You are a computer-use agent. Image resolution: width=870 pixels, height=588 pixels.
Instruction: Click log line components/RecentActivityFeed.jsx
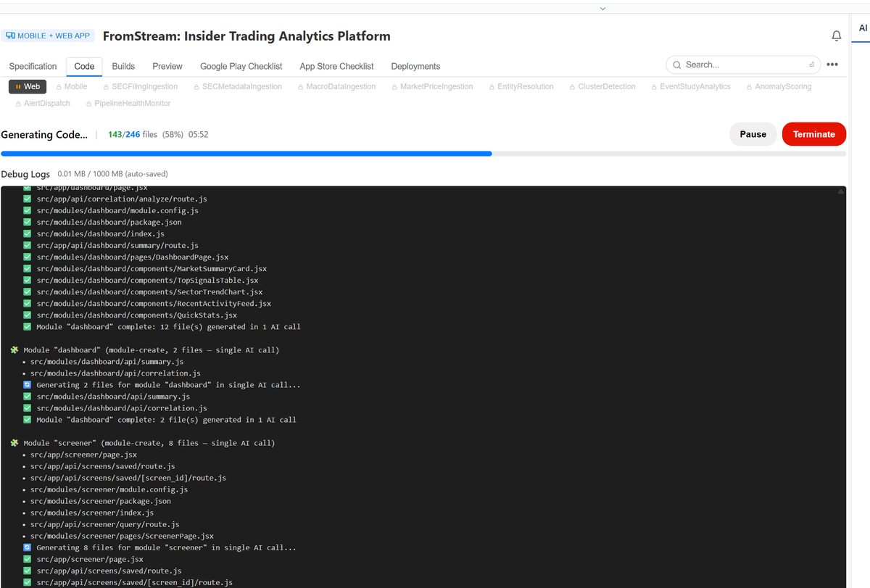pyautogui.click(x=154, y=304)
